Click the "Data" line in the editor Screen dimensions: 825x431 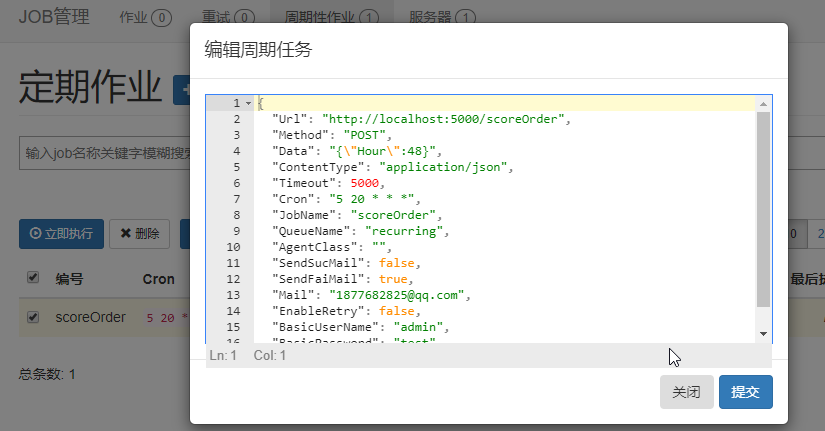click(x=356, y=151)
